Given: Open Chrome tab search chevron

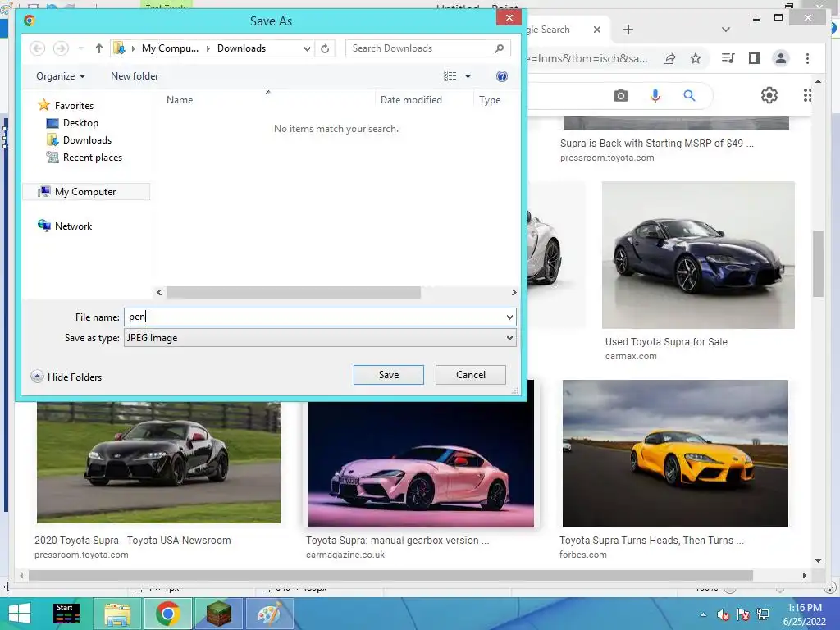Looking at the screenshot, I should tap(726, 30).
